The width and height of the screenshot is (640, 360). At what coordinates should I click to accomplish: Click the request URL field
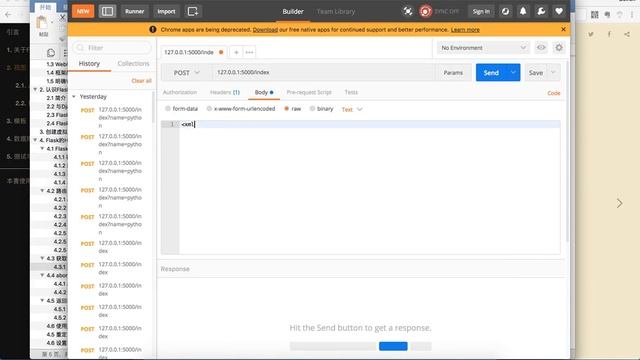(324, 72)
